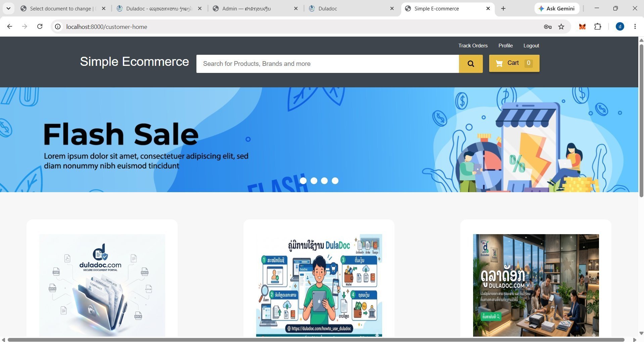
Task: Go back with the browser back arrow
Action: point(9,27)
